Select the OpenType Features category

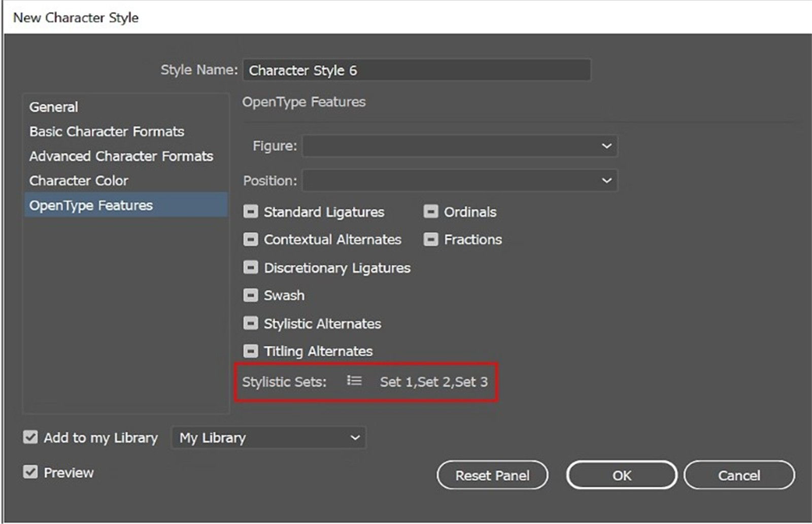click(126, 205)
